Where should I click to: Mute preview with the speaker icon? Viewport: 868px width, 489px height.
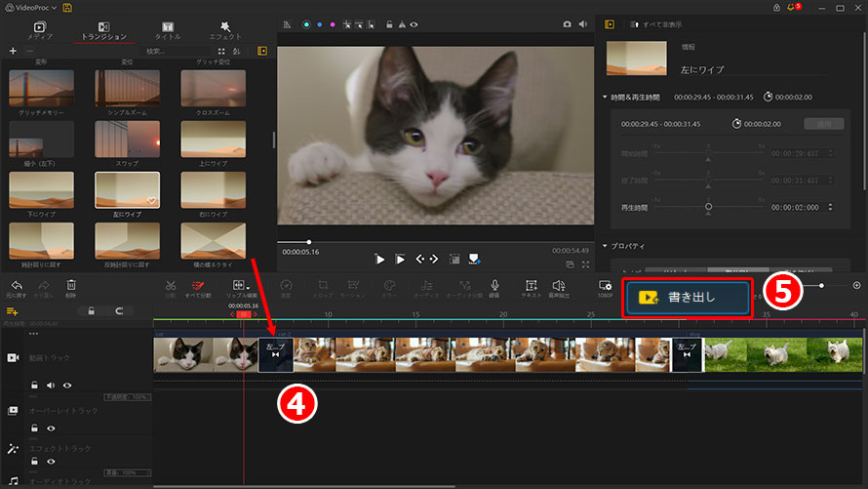(583, 24)
